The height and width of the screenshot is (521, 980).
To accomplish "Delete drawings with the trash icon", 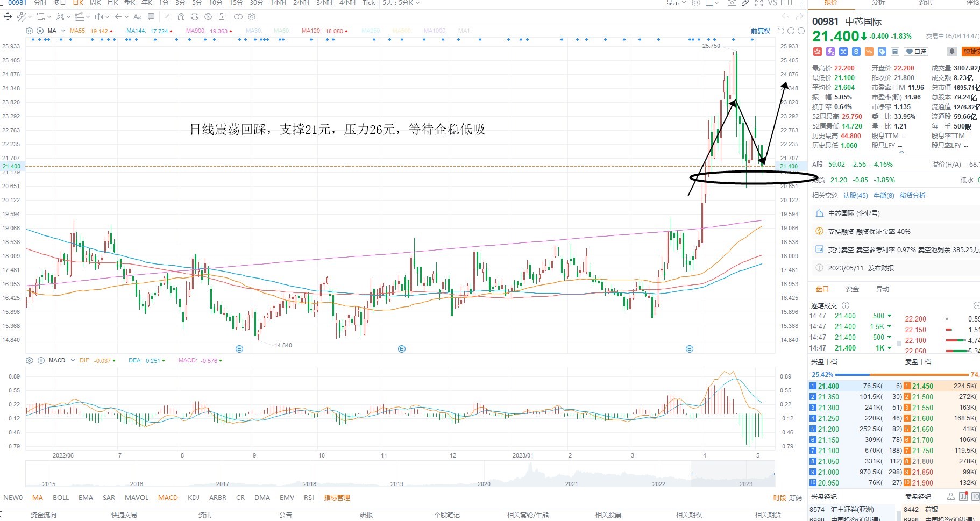I will click(x=222, y=17).
